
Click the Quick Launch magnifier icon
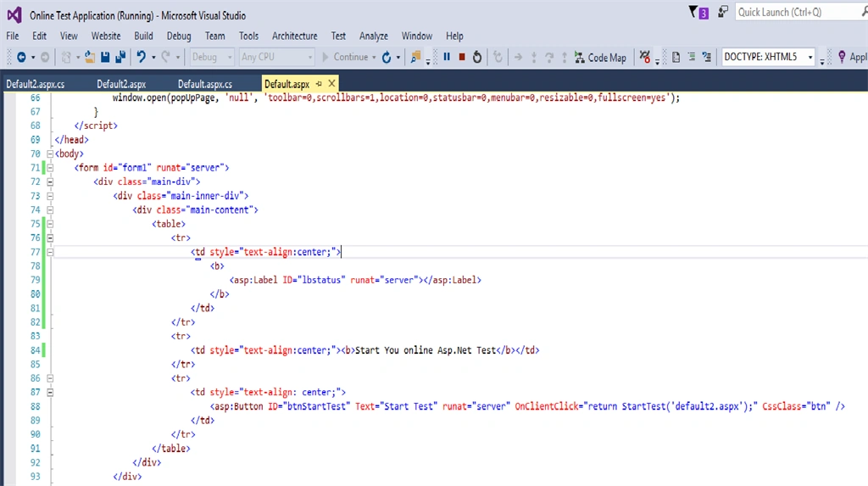pyautogui.click(x=864, y=12)
